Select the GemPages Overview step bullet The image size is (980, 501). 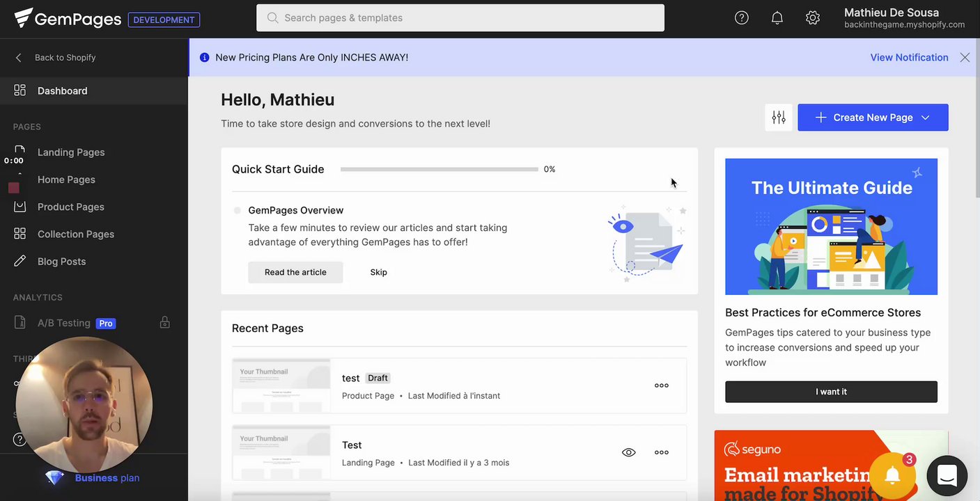click(237, 210)
